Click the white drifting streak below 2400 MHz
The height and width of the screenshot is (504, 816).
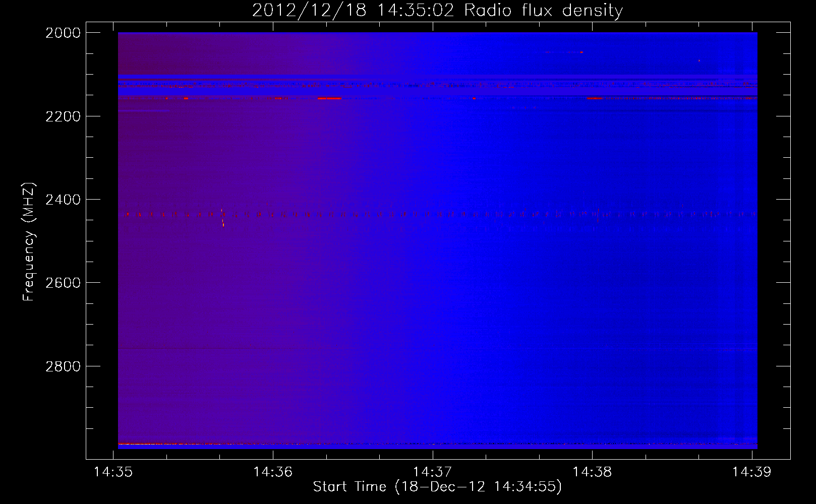(x=222, y=218)
